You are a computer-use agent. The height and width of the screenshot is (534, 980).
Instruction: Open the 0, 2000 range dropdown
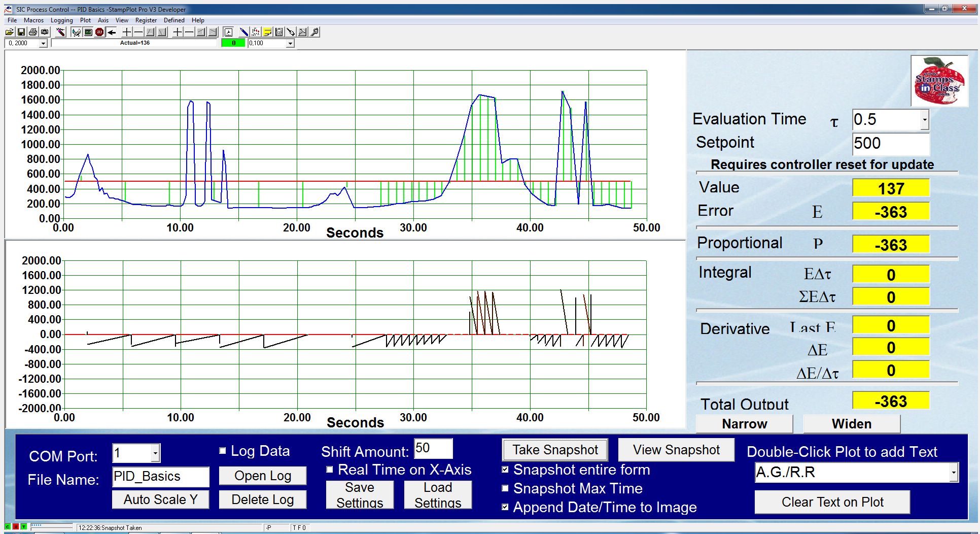coord(44,44)
